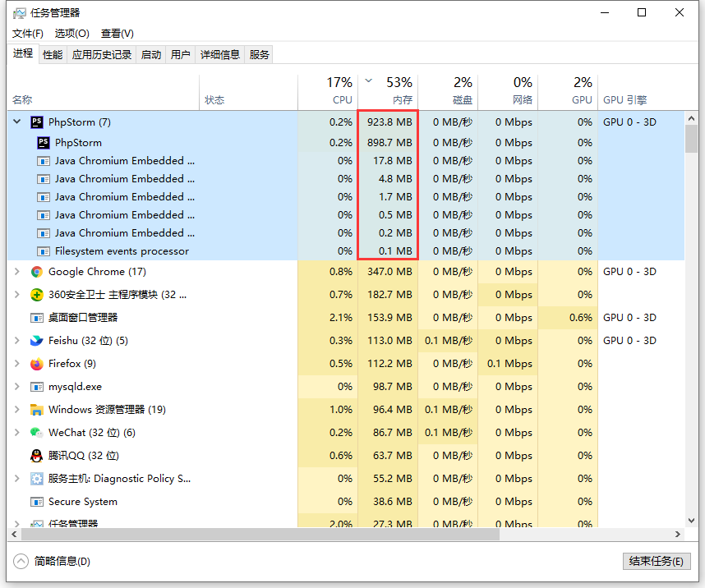
Task: Expand the Windows 资源管理器 (19) group
Action: [x=17, y=410]
